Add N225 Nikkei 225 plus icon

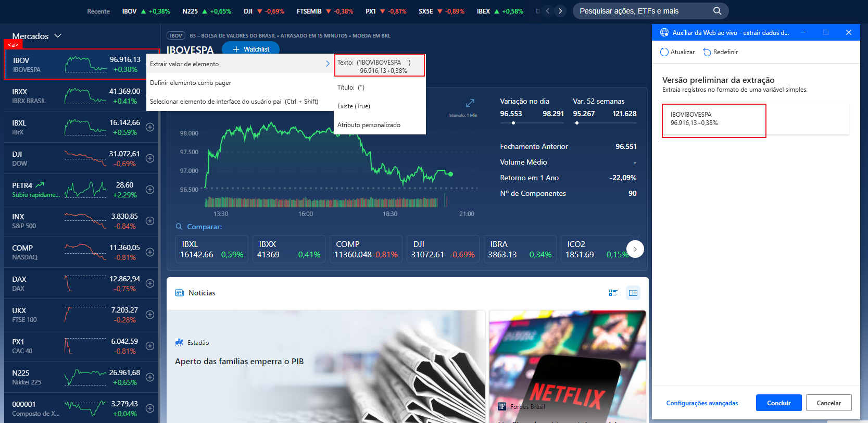point(150,377)
